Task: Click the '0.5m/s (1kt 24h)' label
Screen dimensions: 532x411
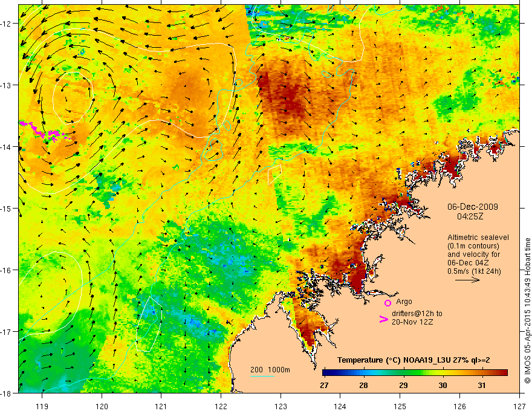Action: [474, 271]
